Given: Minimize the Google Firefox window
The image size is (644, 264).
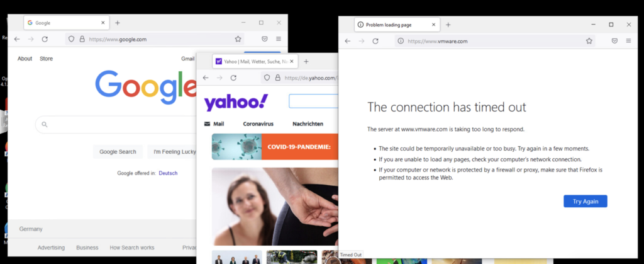Looking at the screenshot, I should pyautogui.click(x=243, y=23).
